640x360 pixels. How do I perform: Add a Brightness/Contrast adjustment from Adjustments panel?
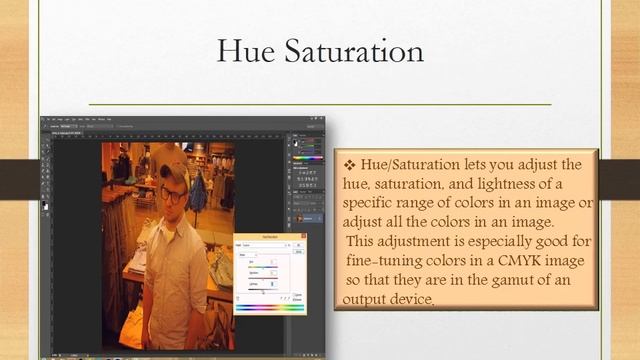[300, 173]
